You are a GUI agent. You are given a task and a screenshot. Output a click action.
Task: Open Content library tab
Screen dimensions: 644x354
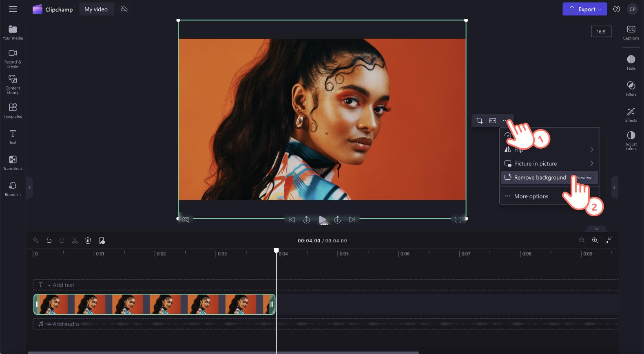pos(13,84)
